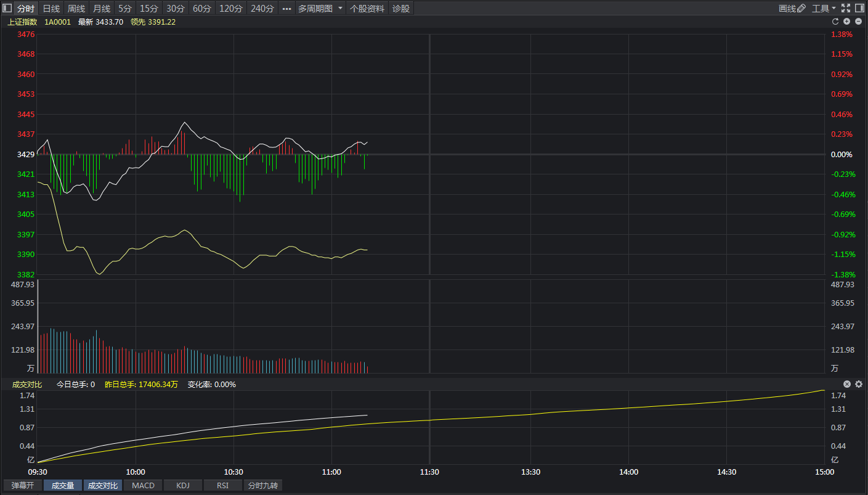
Task: Switch to the 日线 daily chart tab
Action: point(51,8)
